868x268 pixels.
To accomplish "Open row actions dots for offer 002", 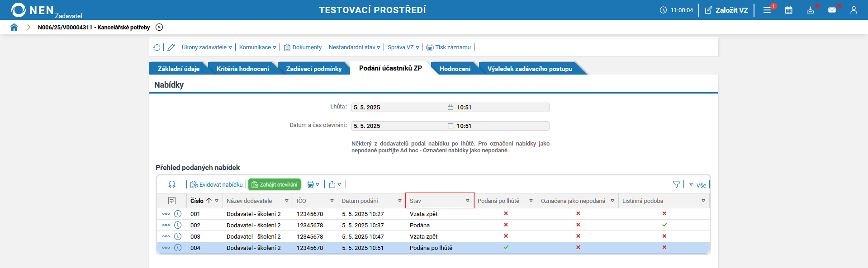I will (x=166, y=225).
